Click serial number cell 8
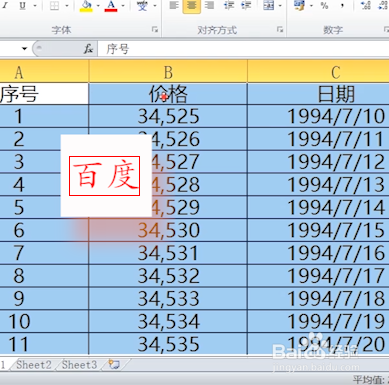This screenshot has height=385, width=389. [x=44, y=276]
